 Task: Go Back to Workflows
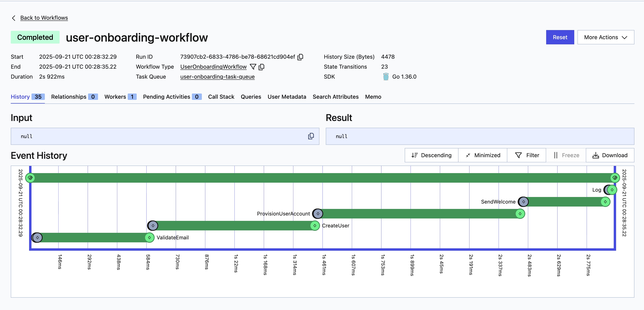coord(44,18)
